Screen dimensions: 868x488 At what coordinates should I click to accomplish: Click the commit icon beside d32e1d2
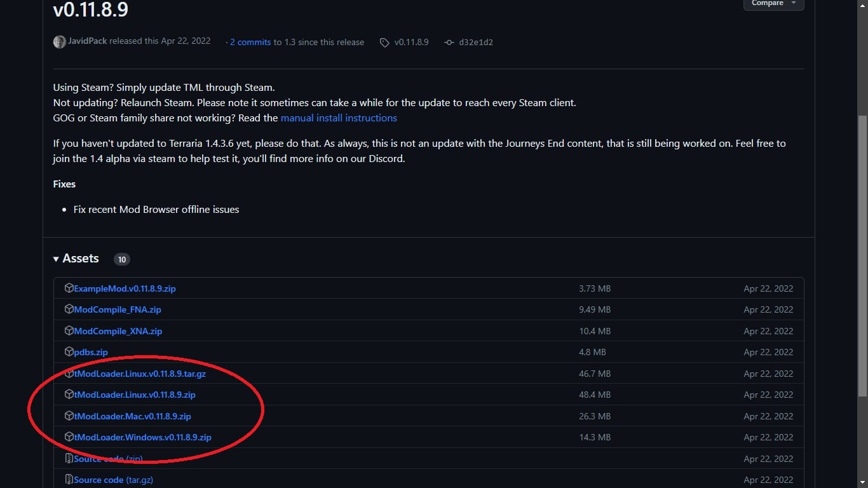pos(449,43)
